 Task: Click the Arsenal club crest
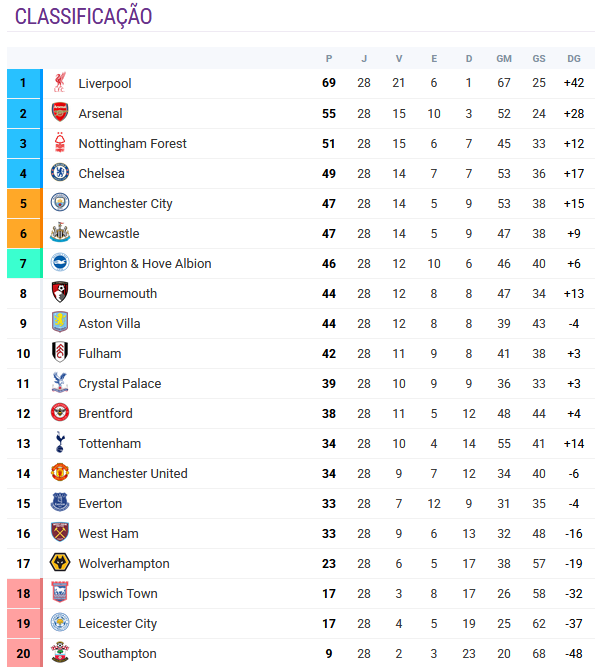coord(60,112)
